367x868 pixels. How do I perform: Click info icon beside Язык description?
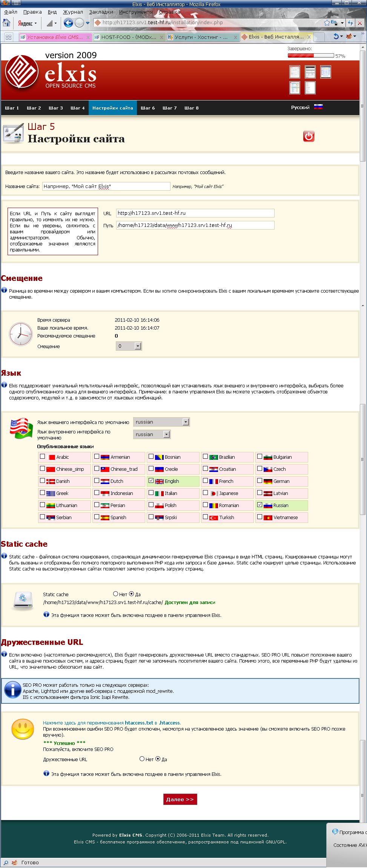tap(4, 385)
